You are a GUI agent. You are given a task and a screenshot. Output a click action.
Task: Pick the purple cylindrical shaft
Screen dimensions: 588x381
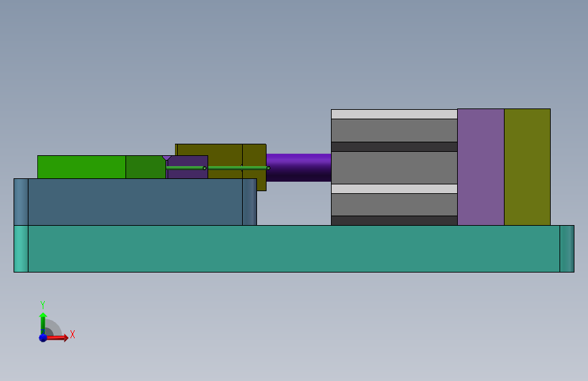pos(298,167)
